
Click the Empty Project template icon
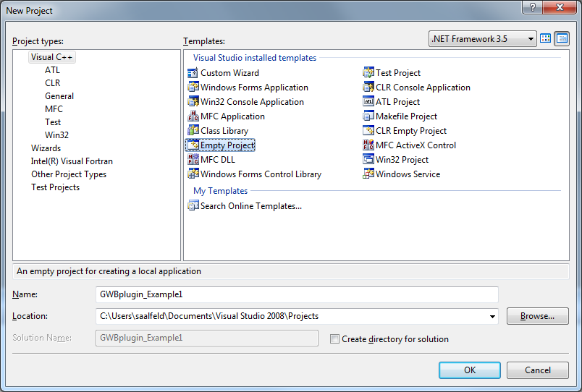(x=193, y=145)
